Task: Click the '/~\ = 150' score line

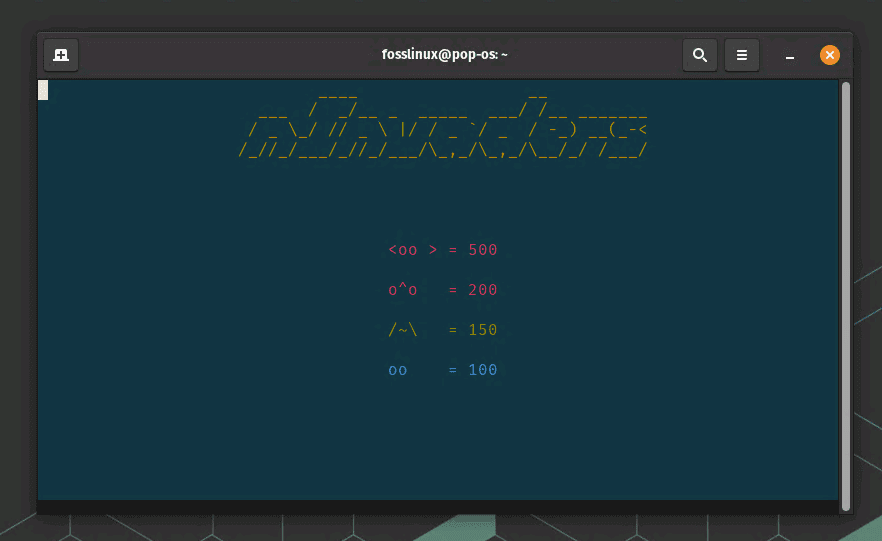Action: pyautogui.click(x=443, y=330)
